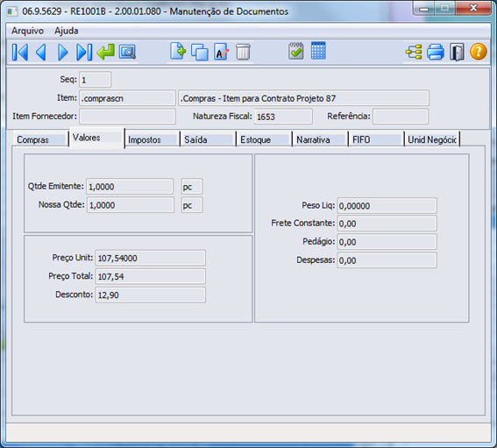Click the Natureza Fiscal field 1653
Viewport: 497px width, 448px height.
[x=283, y=117]
